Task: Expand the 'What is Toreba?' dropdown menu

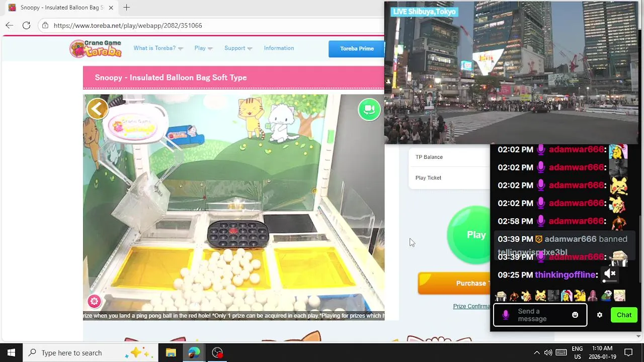Action: [x=158, y=48]
